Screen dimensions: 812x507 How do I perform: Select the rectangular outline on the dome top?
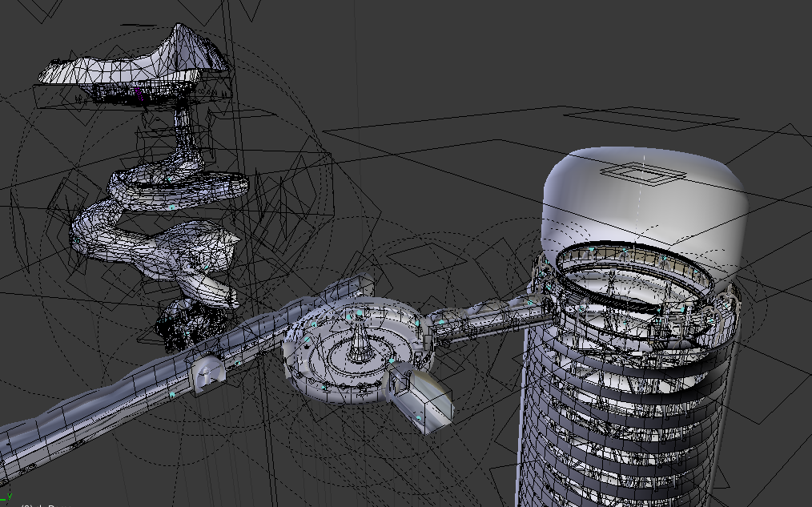point(644,174)
